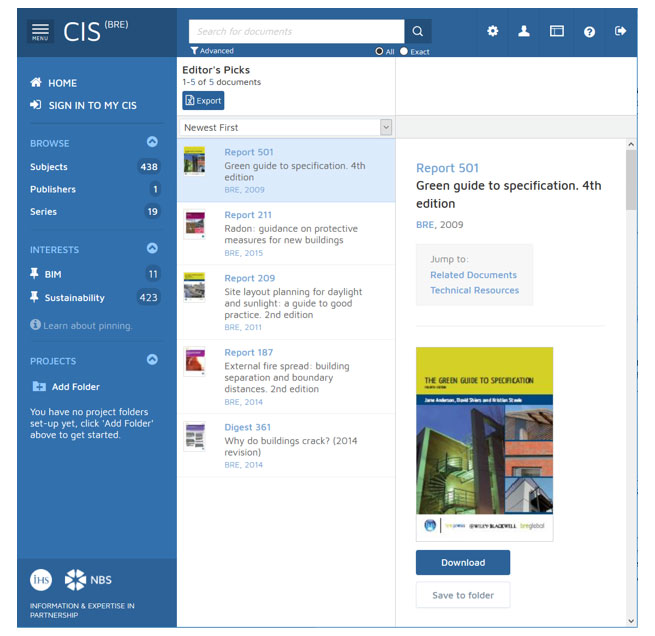Toggle the layout panel icon
Image resolution: width=655 pixels, height=636 pixels.
556,31
